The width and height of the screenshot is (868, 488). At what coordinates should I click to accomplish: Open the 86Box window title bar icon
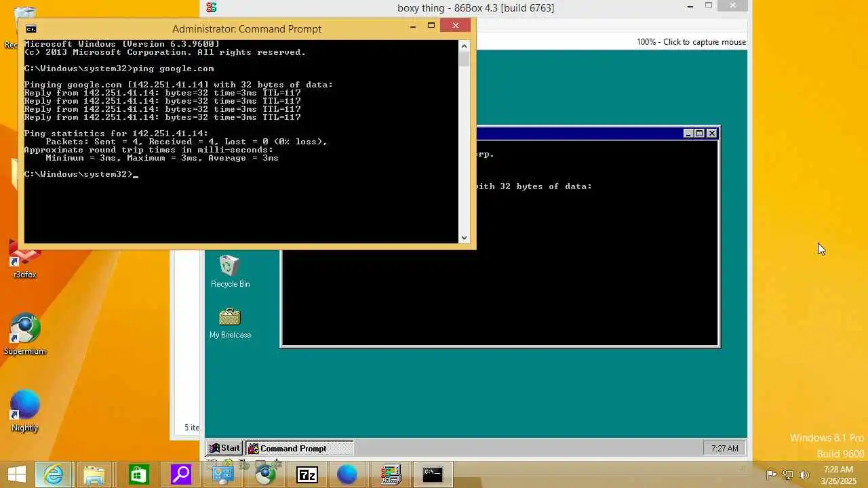click(212, 7)
